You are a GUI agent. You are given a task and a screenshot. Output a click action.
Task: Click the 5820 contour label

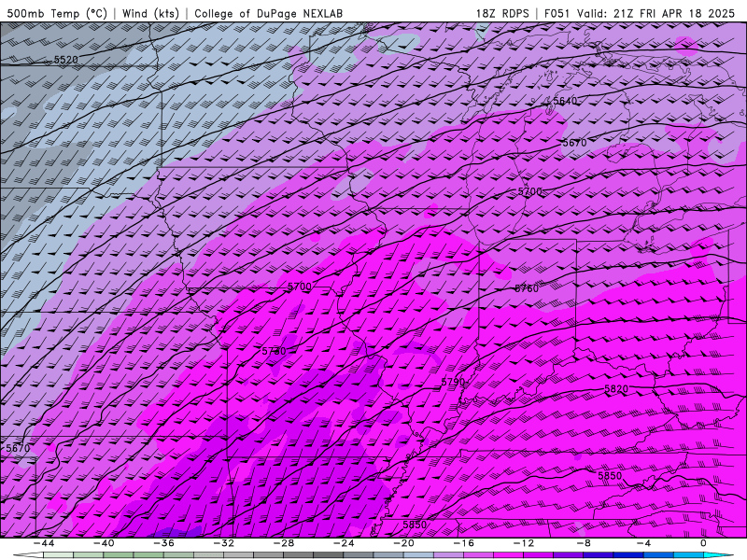pos(616,389)
